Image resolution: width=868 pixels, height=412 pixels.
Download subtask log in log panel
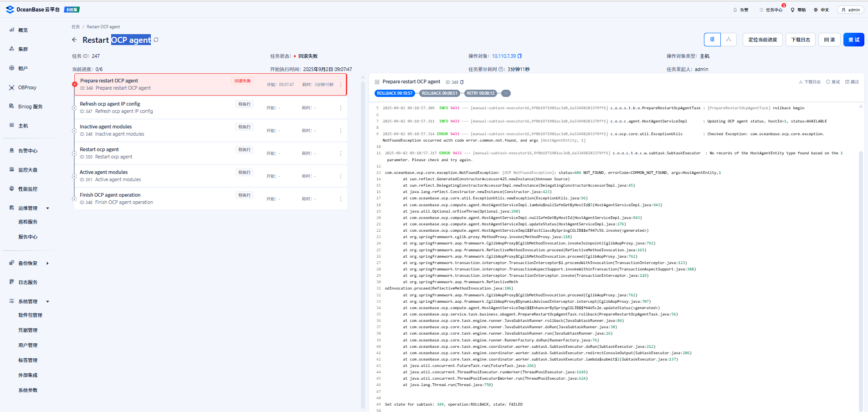(809, 82)
